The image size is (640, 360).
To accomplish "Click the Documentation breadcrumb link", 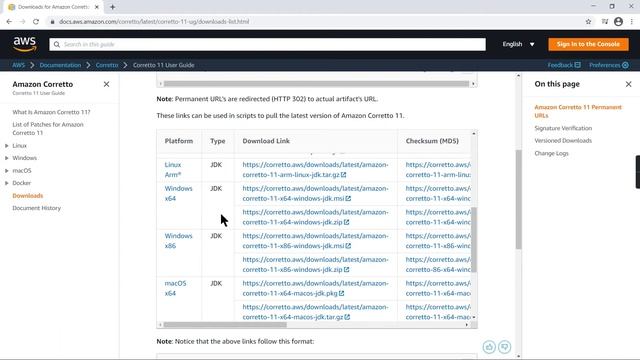I will 60,65.
